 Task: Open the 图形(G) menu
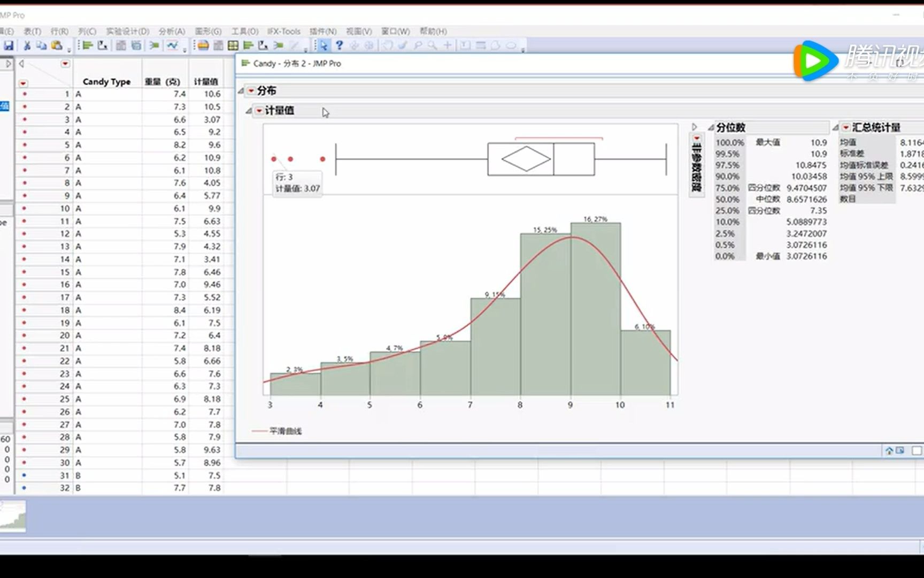208,32
